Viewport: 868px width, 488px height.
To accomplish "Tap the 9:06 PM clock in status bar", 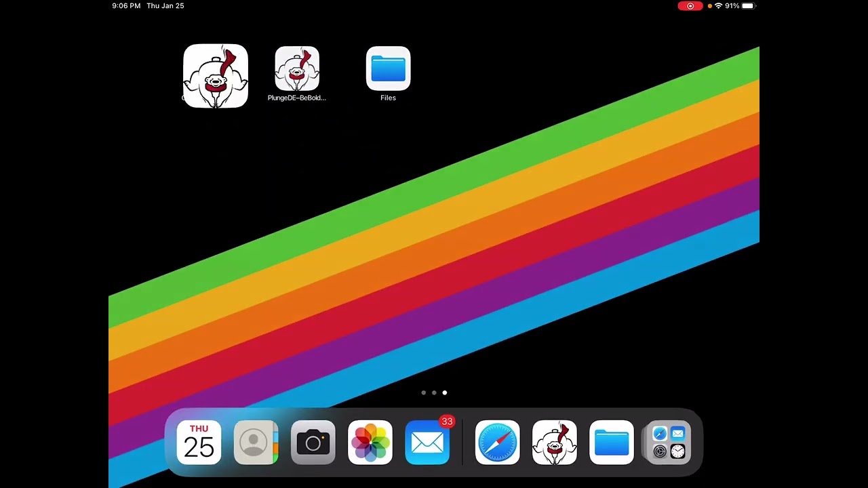I will [126, 6].
